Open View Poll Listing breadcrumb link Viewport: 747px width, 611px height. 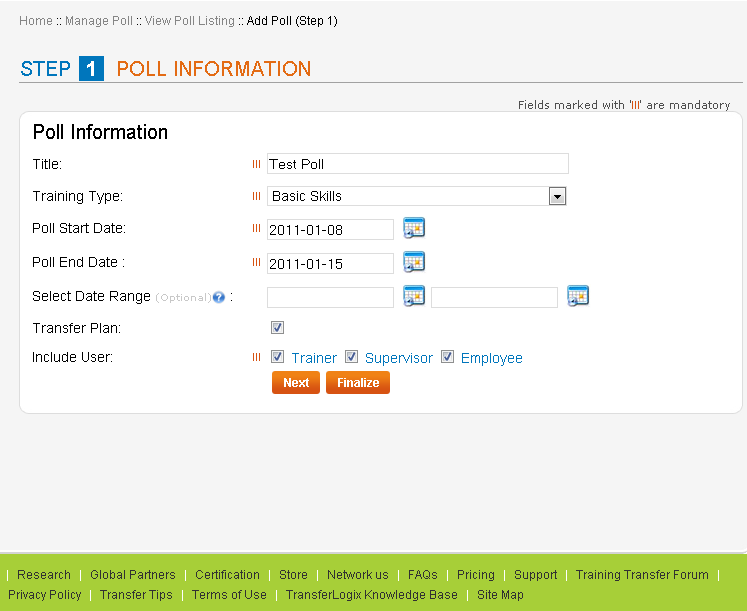[x=190, y=21]
